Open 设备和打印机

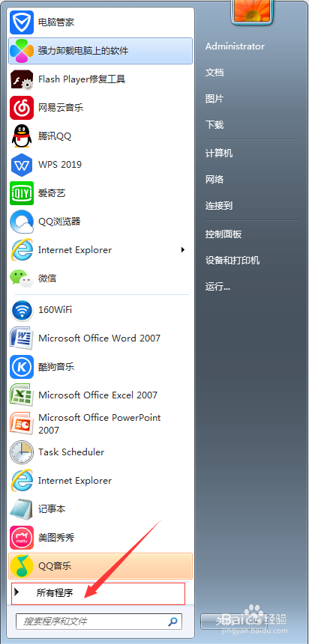click(232, 261)
